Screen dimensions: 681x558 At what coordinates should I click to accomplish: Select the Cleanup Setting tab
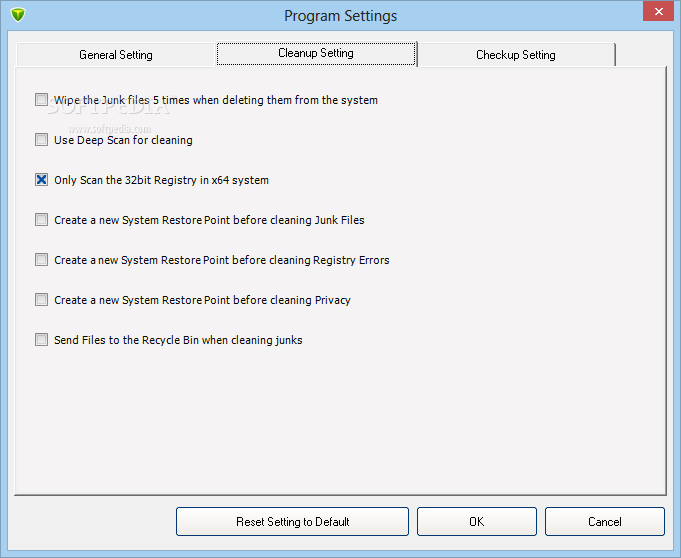[x=316, y=53]
